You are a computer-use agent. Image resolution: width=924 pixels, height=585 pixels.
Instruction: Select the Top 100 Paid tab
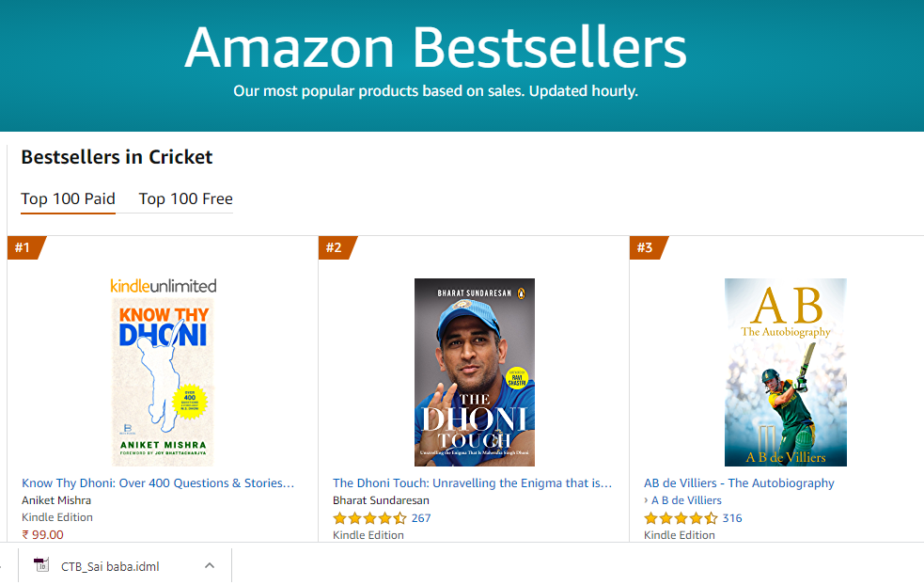click(x=68, y=198)
